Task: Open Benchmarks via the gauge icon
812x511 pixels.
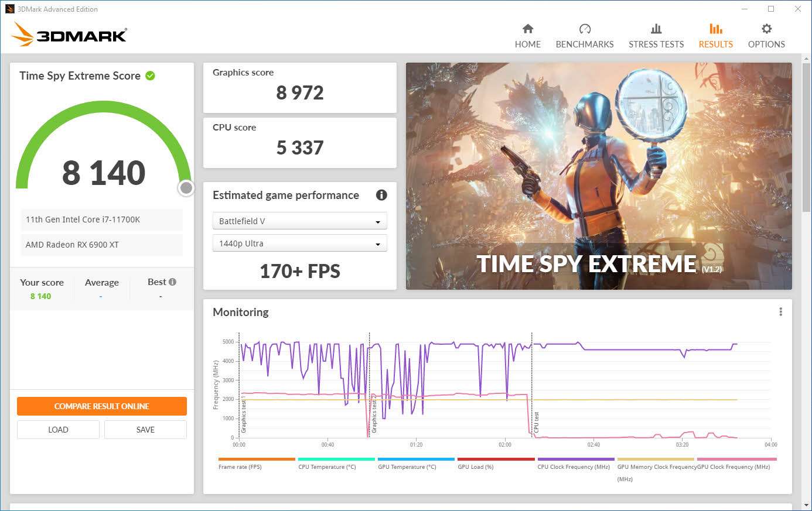Action: click(x=585, y=29)
